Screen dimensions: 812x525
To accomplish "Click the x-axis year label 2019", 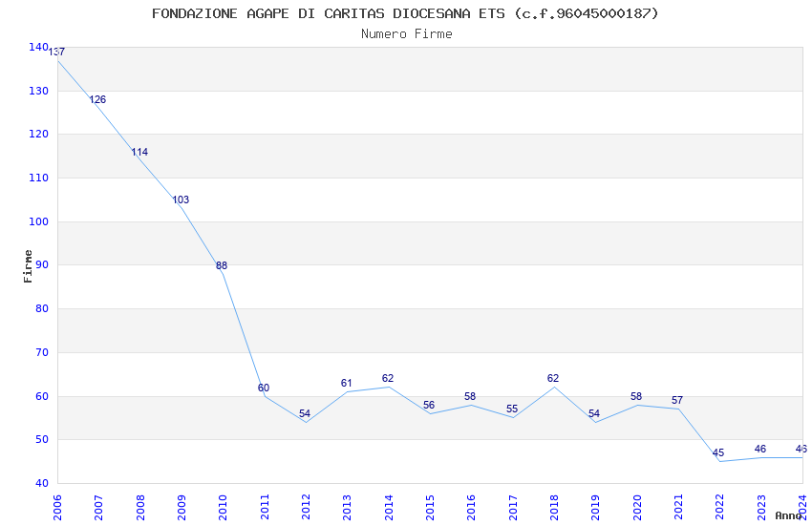I will point(595,508).
